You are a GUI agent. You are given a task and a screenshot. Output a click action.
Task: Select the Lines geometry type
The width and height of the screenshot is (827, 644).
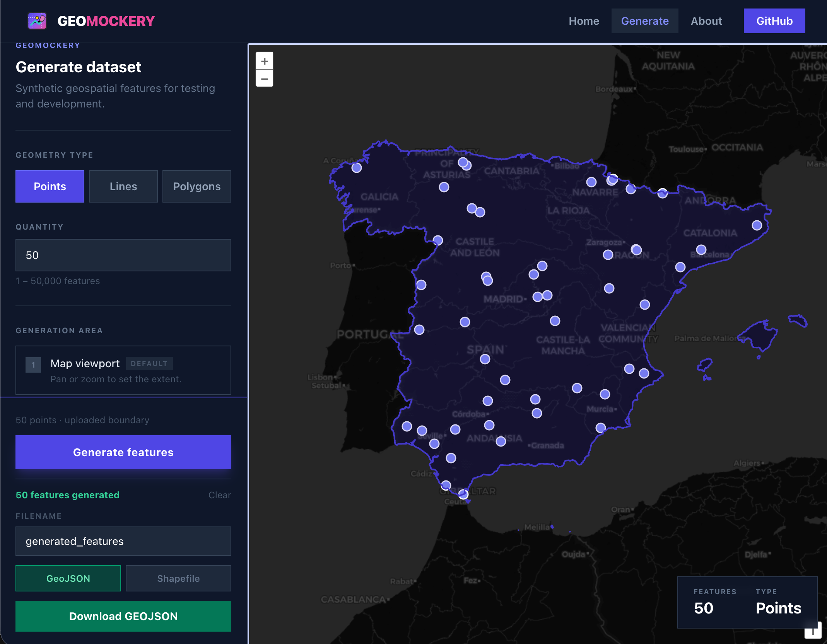coord(123,186)
